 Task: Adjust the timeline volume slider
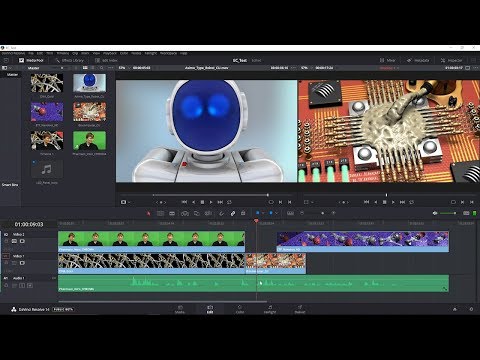coord(448,213)
